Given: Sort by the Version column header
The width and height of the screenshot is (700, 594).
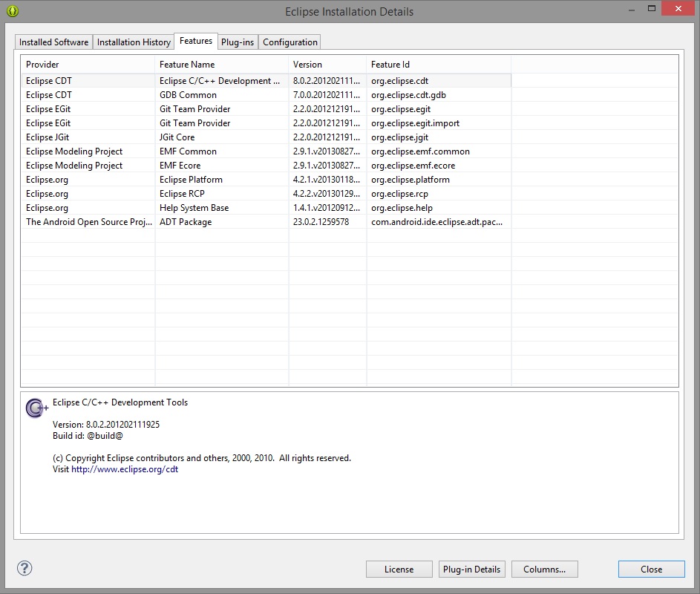Looking at the screenshot, I should pos(327,65).
